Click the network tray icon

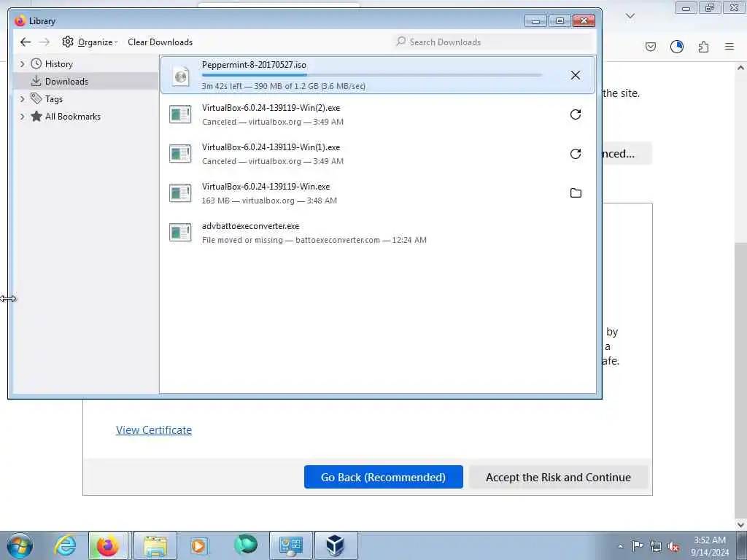[x=656, y=546]
